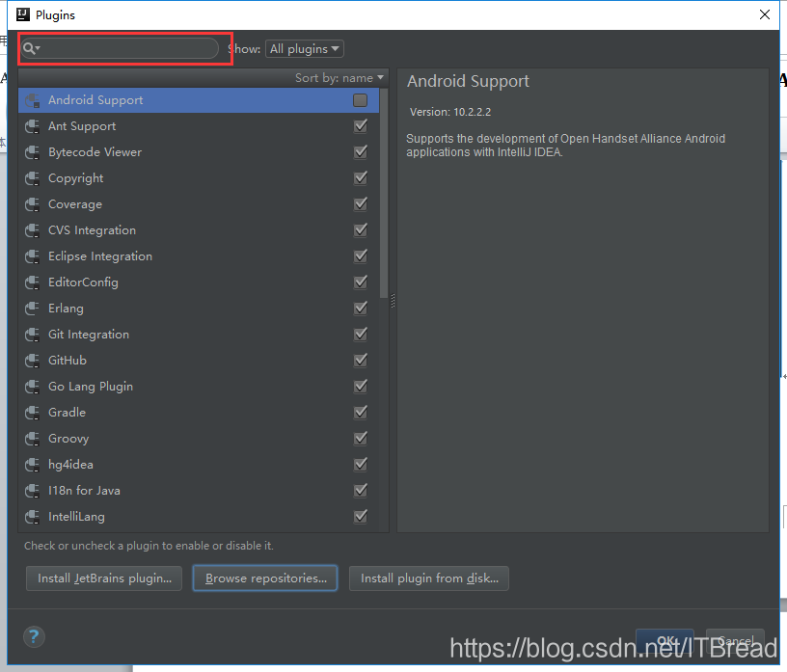Screen dimensions: 787x672
Task: Confirm with the OK button
Action: coord(665,641)
